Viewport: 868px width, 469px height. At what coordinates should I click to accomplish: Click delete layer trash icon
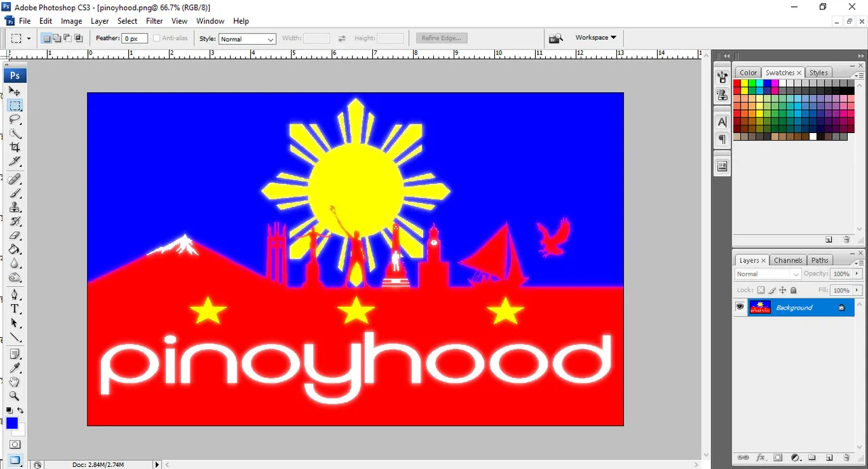click(846, 457)
